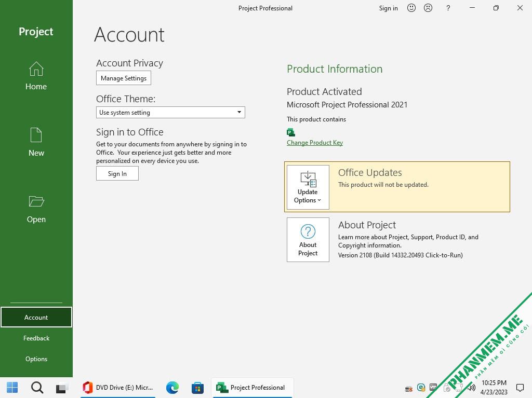Click the Change Product Key link
The height and width of the screenshot is (398, 532).
tap(314, 143)
